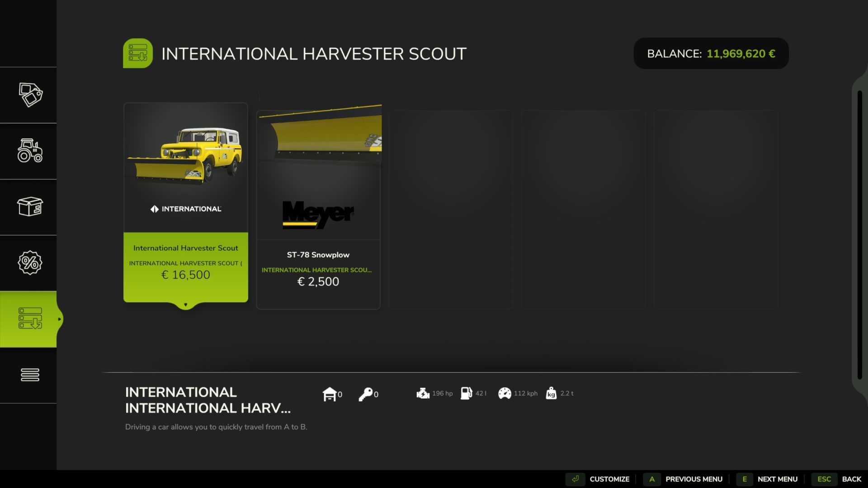
Task: Click the speedometer icon showing 112 kph
Action: (505, 393)
